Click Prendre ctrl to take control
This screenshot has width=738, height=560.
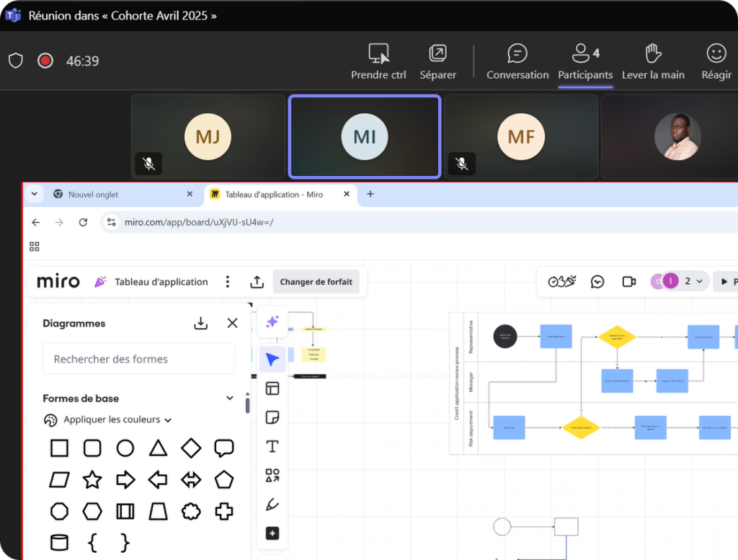(x=378, y=62)
